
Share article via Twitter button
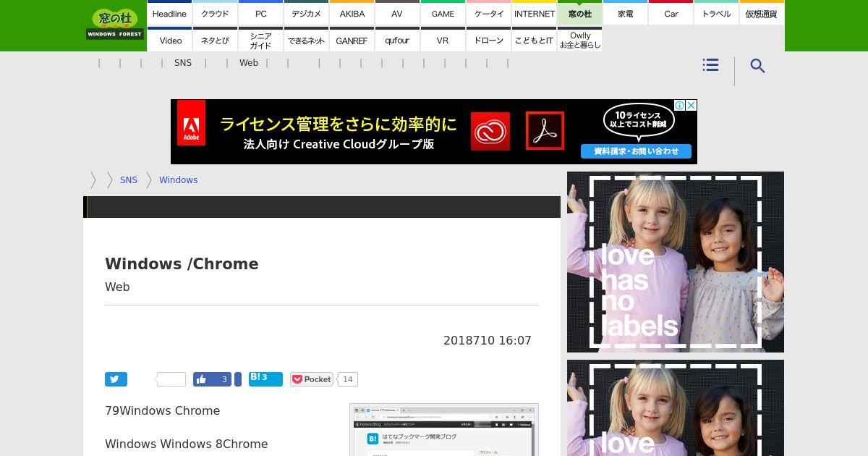[116, 379]
